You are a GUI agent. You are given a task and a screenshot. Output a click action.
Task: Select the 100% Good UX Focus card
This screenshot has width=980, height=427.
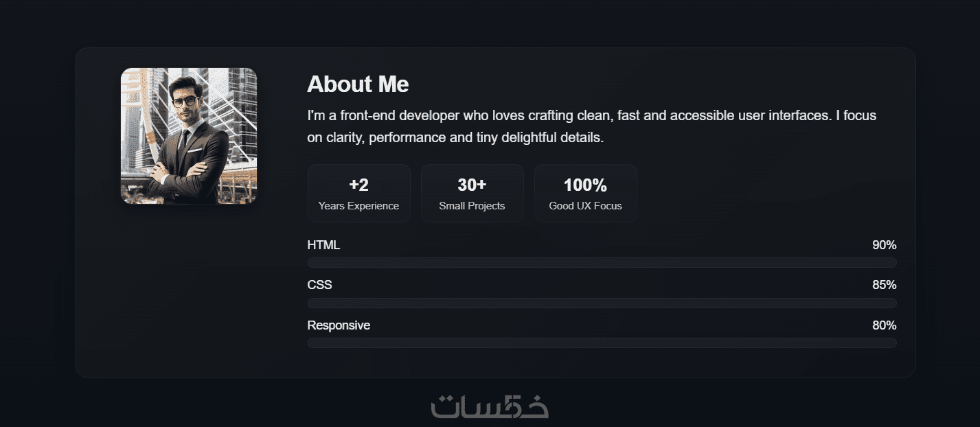click(585, 193)
